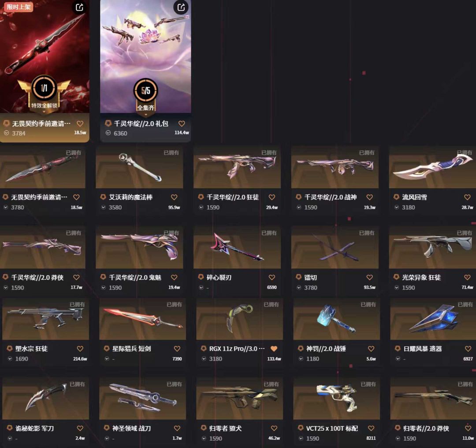Click the 5/5 collection progress badge

pos(146,90)
